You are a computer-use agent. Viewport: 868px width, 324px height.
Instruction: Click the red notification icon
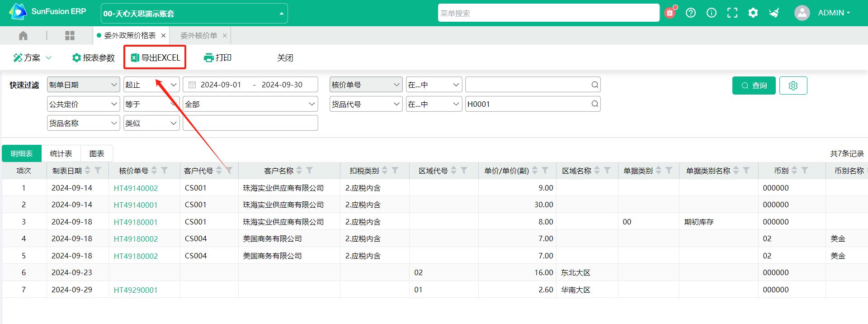point(670,12)
